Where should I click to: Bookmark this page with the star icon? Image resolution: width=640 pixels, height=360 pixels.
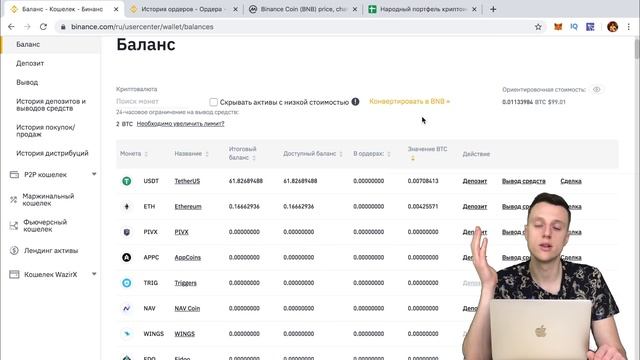point(538,27)
